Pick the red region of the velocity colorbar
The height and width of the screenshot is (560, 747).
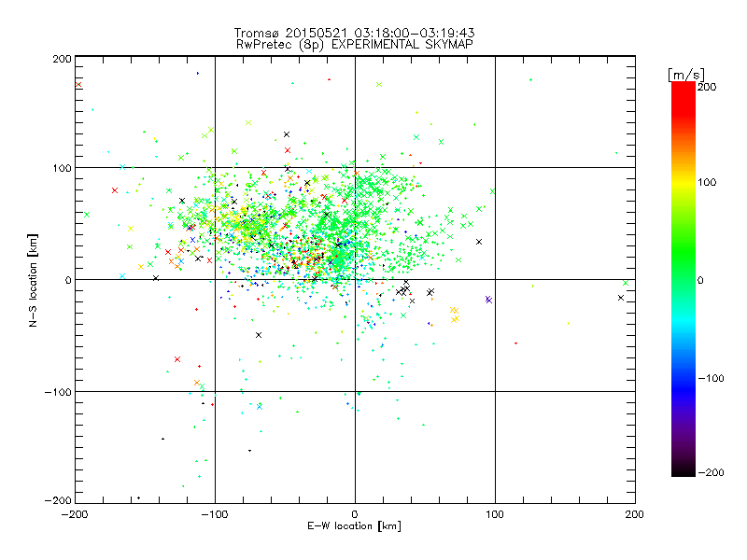(x=684, y=98)
